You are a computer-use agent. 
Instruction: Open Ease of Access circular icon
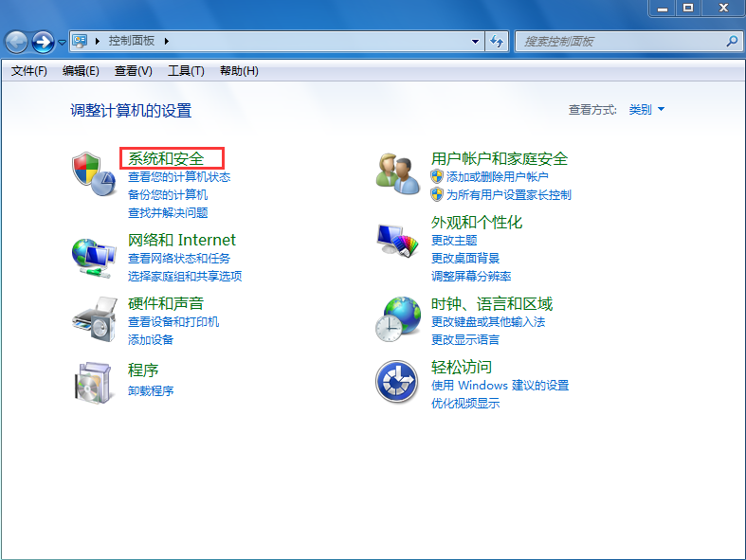(397, 382)
